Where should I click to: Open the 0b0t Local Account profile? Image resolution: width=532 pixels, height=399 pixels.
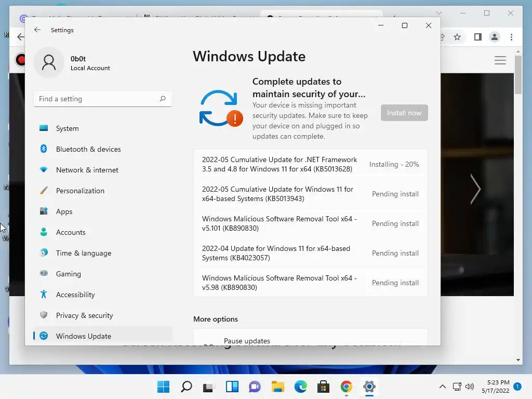click(x=72, y=63)
